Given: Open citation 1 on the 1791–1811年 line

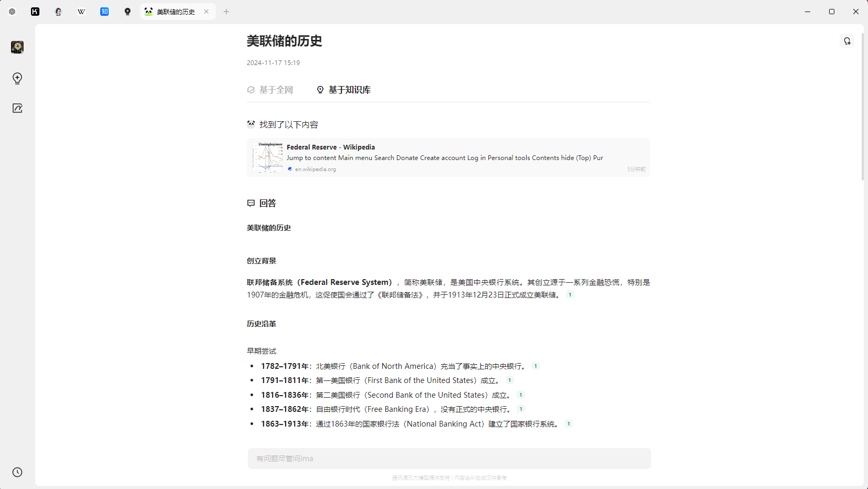Looking at the screenshot, I should [509, 380].
